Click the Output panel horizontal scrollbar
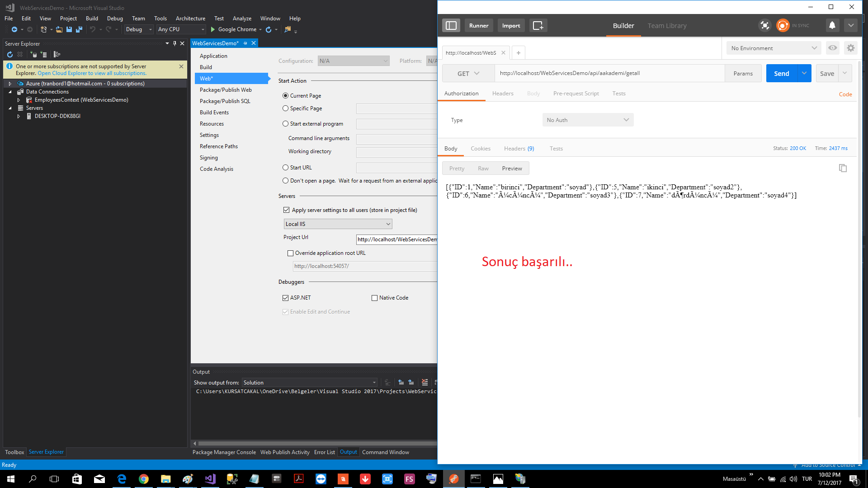The image size is (868, 488). click(316, 444)
